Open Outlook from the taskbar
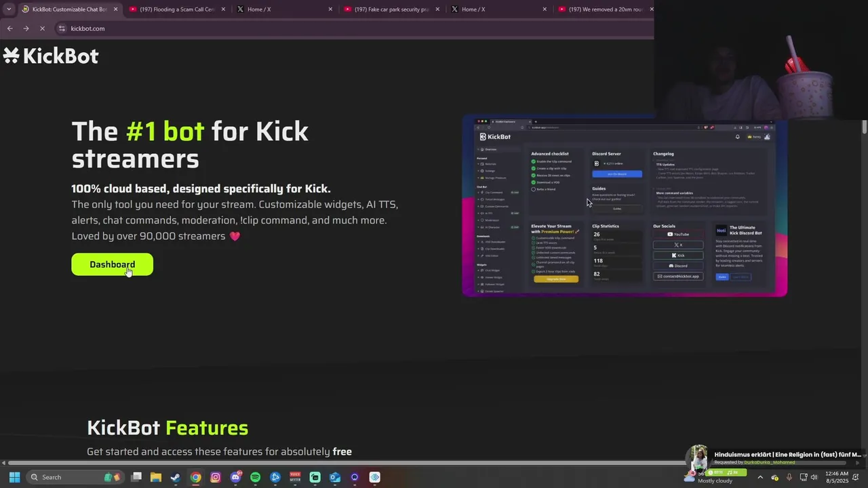 click(335, 477)
